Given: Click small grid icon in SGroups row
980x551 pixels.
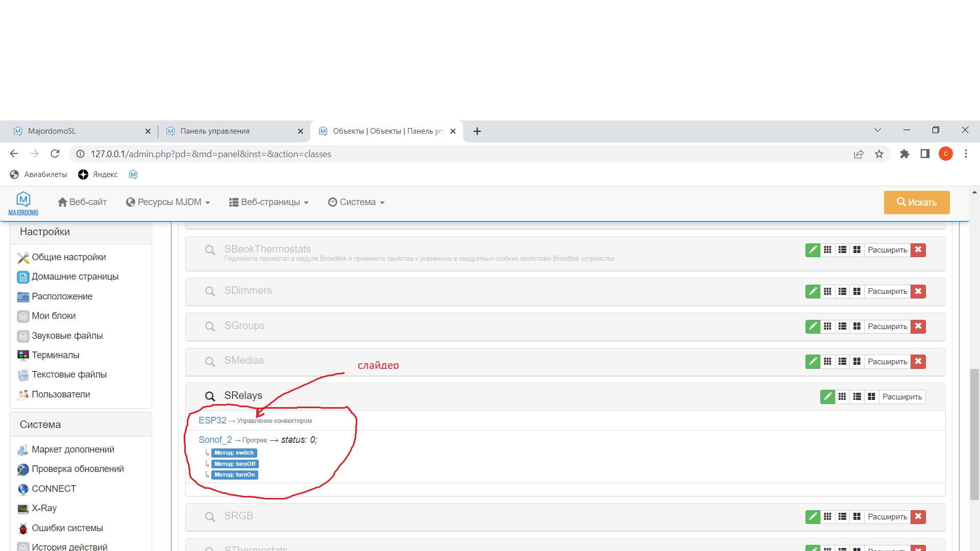Looking at the screenshot, I should pos(827,327).
